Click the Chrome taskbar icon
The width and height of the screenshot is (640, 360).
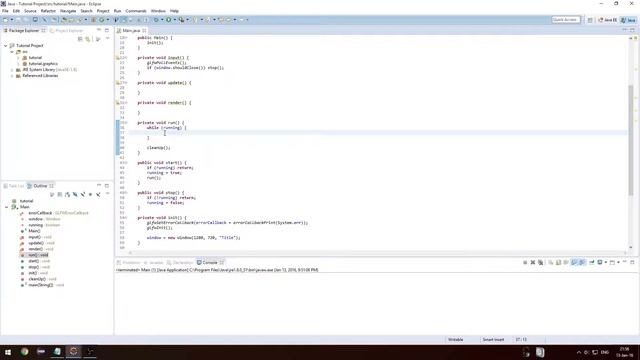[24, 351]
